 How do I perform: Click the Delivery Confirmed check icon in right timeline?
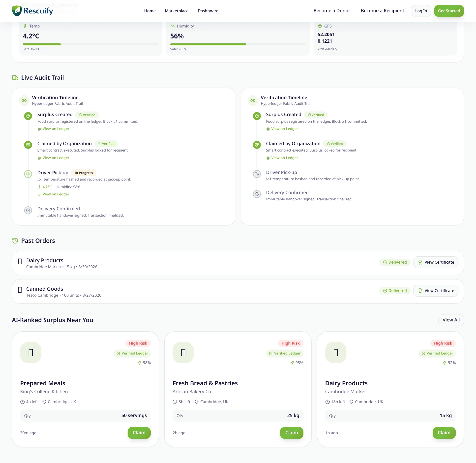pyautogui.click(x=257, y=194)
